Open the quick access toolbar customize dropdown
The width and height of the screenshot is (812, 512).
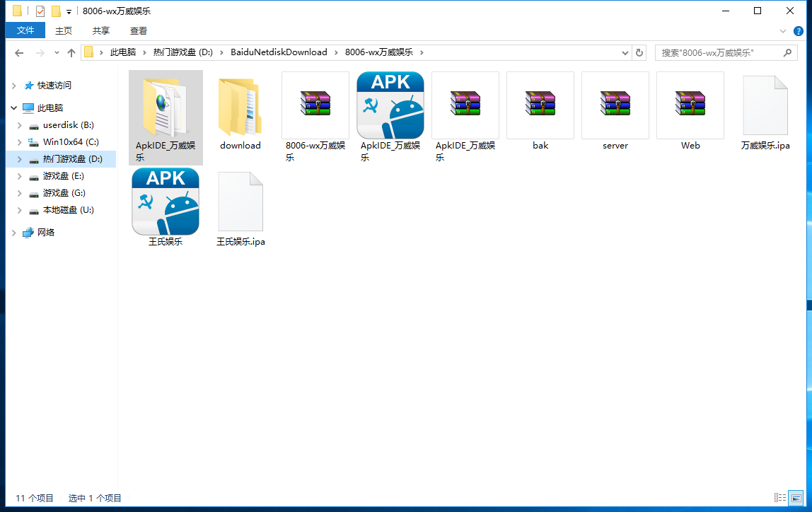click(69, 11)
